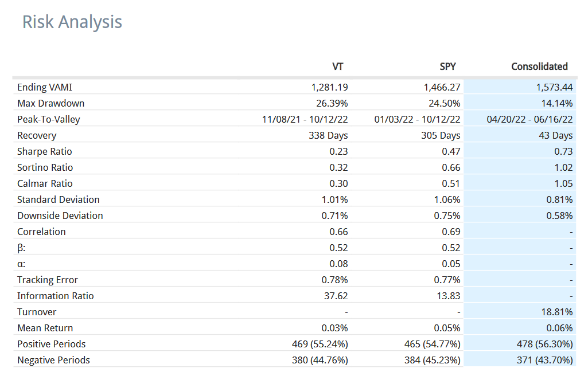Click the Ending VAMI row label
Screen dimensions: 588x372
click(x=45, y=87)
